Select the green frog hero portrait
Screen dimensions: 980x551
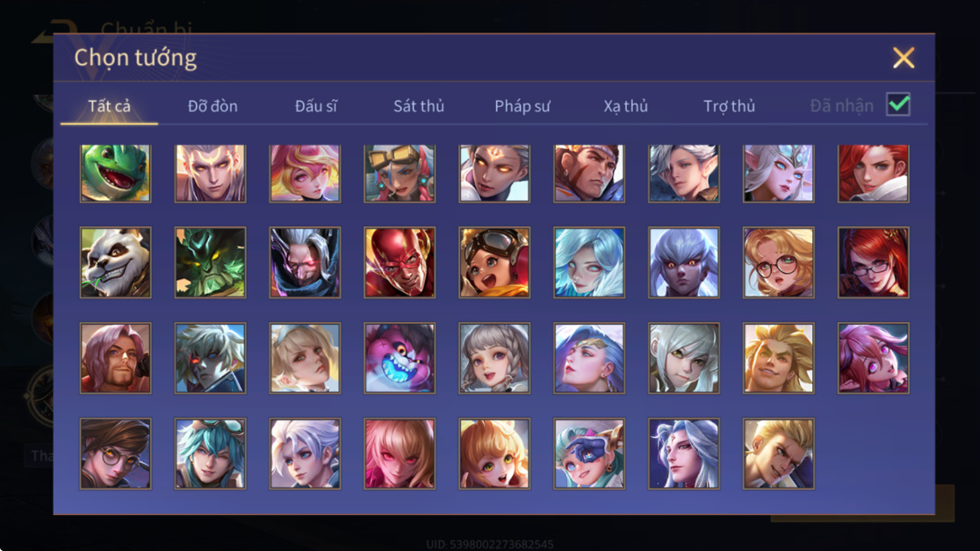(x=115, y=173)
